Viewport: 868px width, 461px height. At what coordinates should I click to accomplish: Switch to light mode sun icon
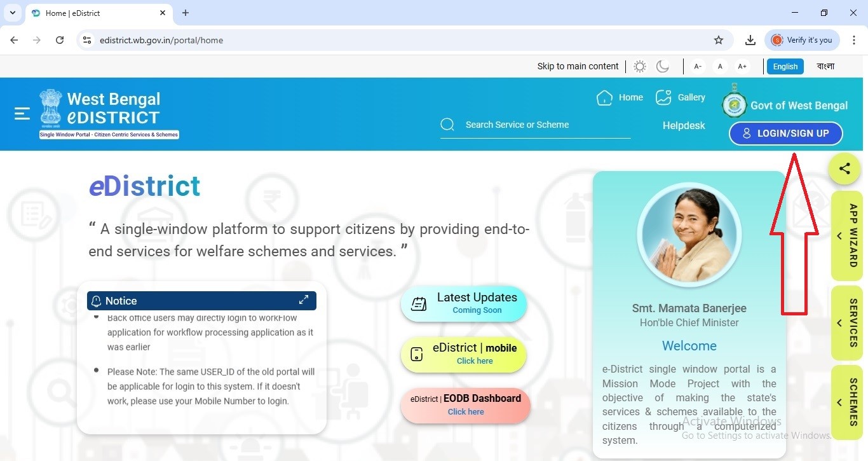pos(640,66)
